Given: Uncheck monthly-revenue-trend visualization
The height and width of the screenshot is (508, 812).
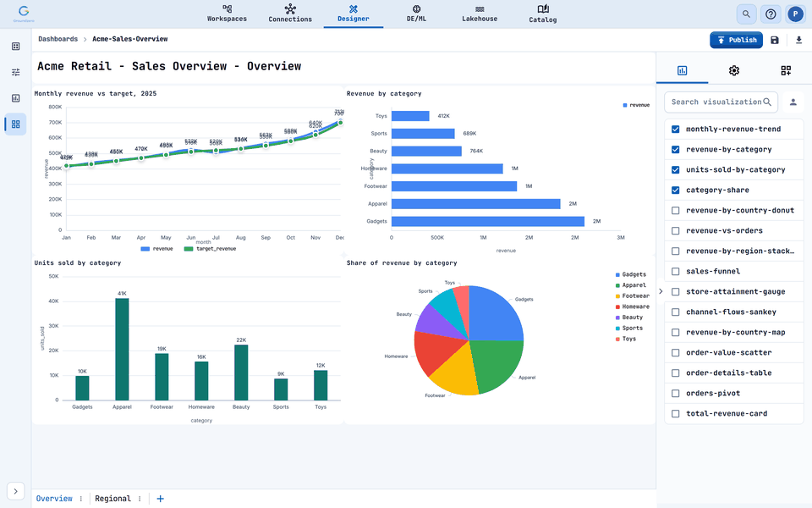Looking at the screenshot, I should click(x=675, y=129).
